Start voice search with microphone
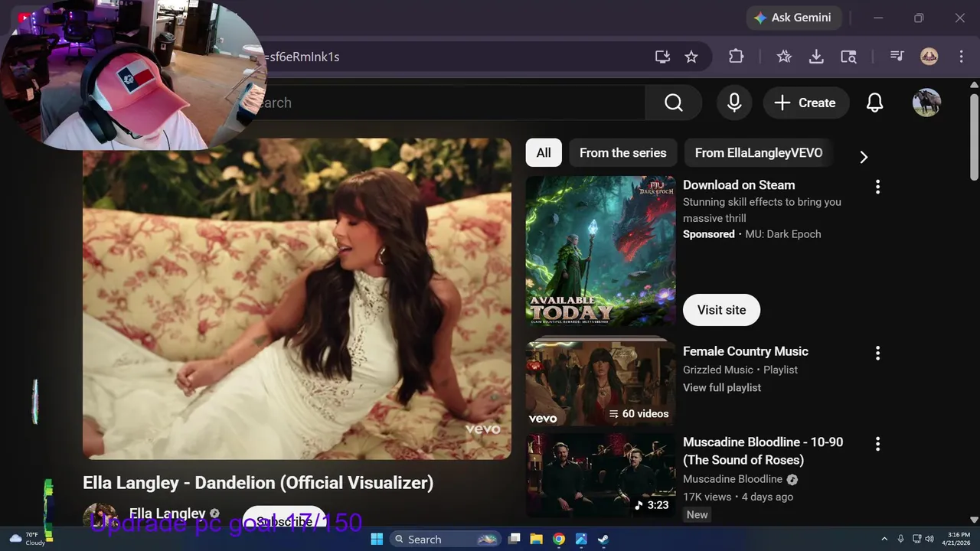Viewport: 980px width, 551px height. point(734,103)
